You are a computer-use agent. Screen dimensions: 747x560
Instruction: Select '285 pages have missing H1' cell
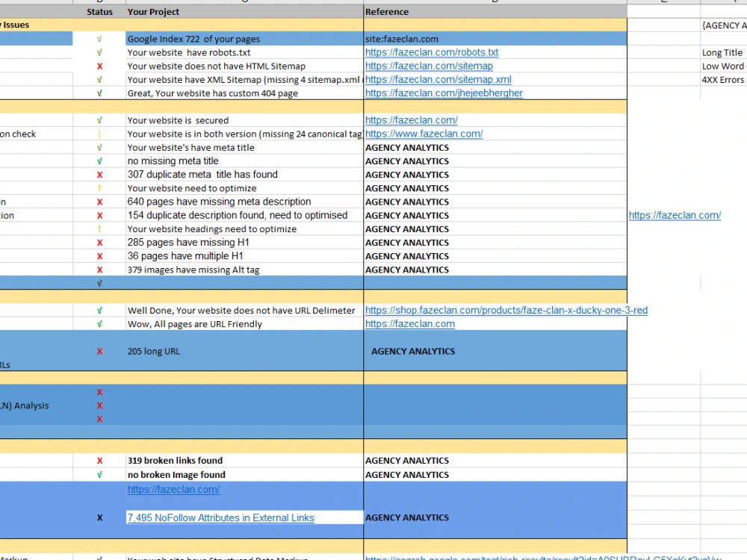coord(244,243)
